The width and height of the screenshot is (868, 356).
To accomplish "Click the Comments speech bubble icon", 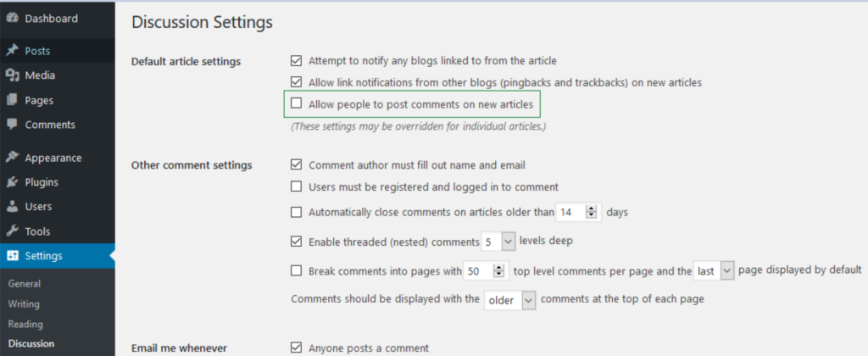I will [13, 125].
